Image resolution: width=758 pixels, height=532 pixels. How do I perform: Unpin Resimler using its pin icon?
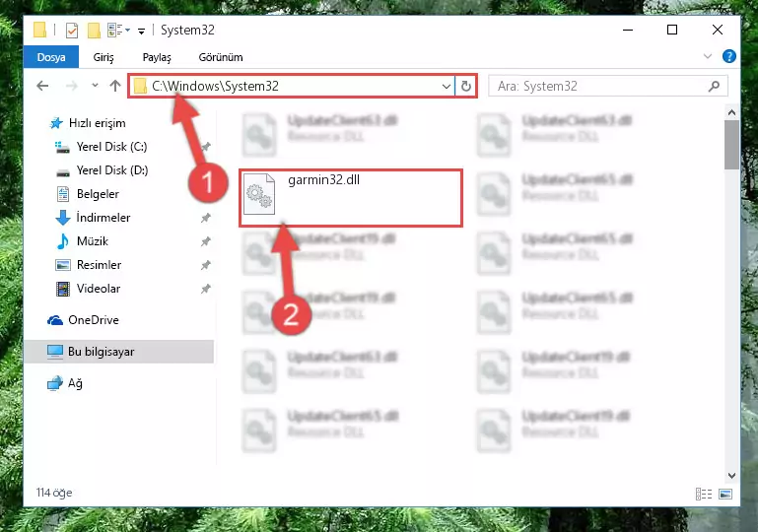(206, 265)
